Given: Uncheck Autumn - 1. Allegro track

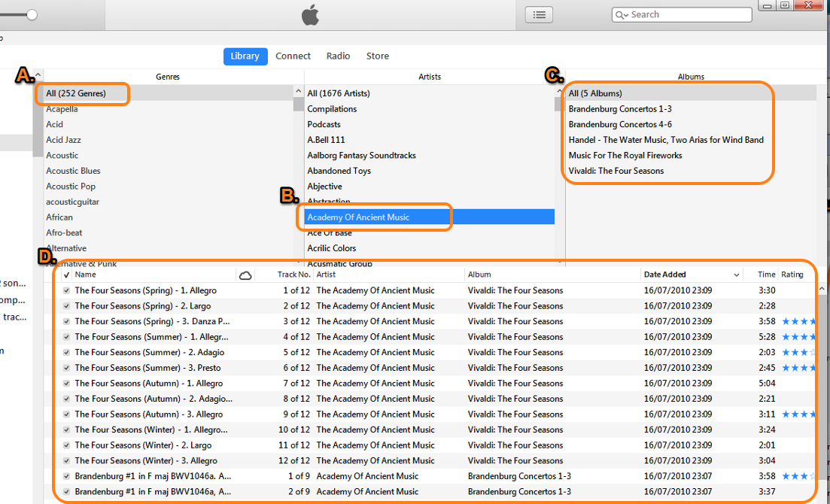Looking at the screenshot, I should 66,384.
